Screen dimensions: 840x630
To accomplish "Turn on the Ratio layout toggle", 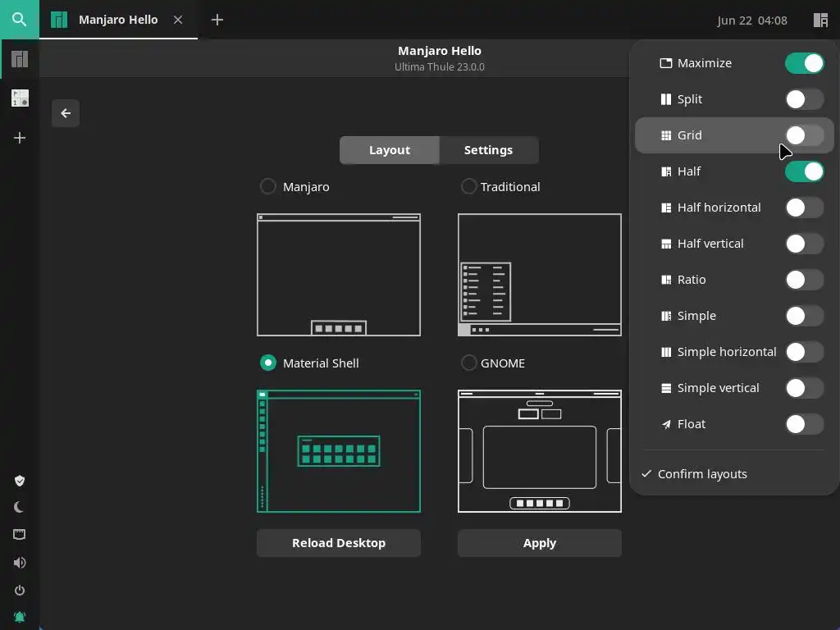I will [804, 280].
